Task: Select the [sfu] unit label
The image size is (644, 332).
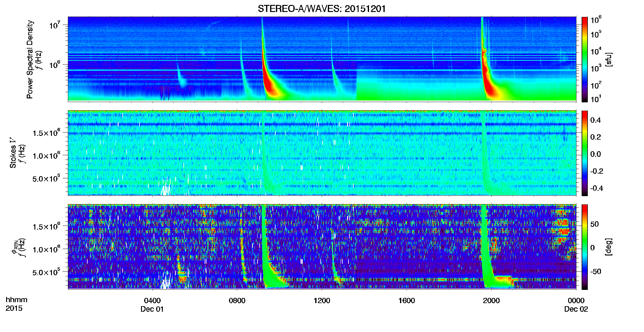Action: [x=609, y=60]
